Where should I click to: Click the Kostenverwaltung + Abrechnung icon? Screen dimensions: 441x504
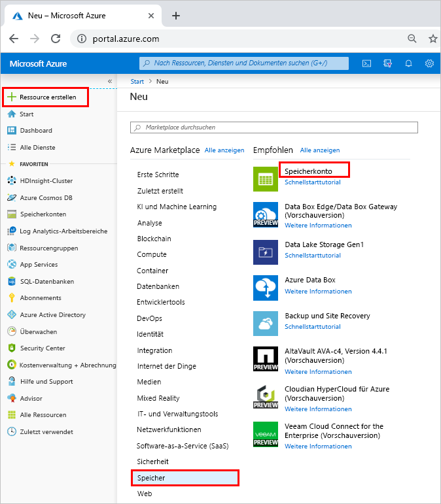click(x=12, y=365)
